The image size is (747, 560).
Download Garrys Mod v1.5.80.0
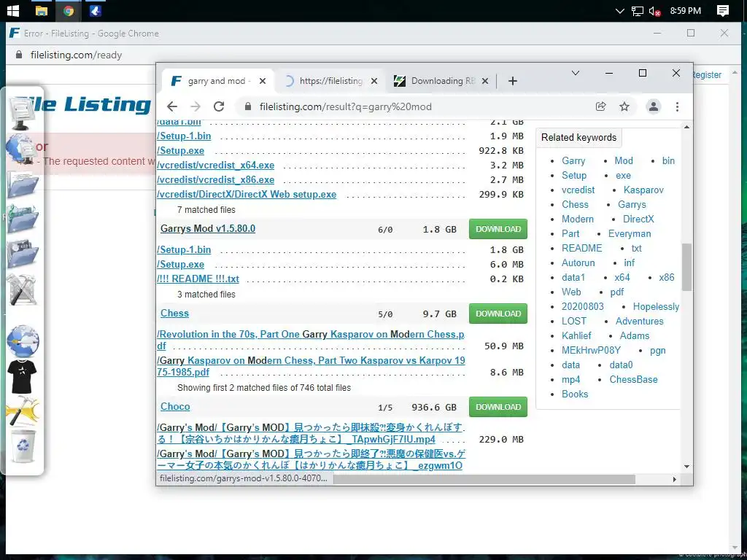(498, 229)
